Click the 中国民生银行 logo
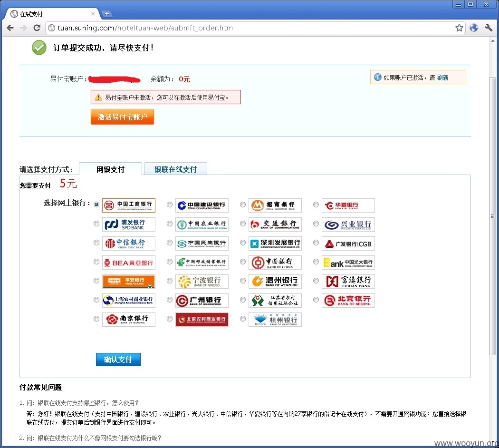This screenshot has width=499, height=448. (x=202, y=243)
